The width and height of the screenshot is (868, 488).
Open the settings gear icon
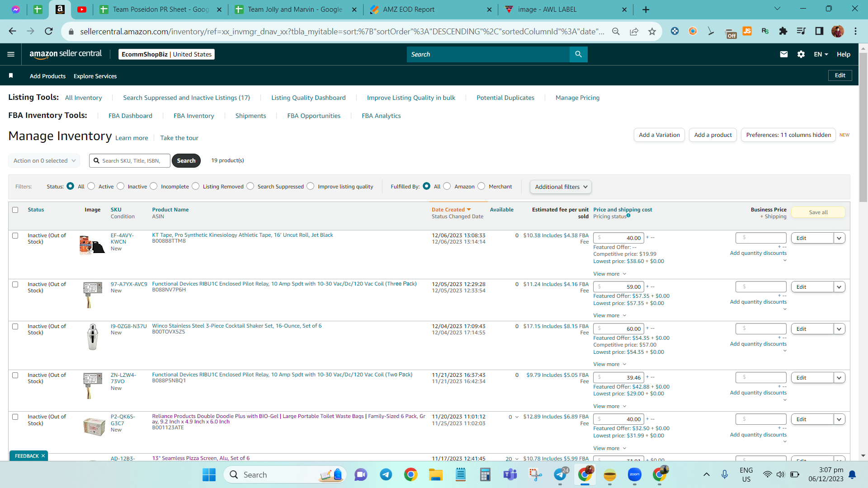(x=801, y=54)
